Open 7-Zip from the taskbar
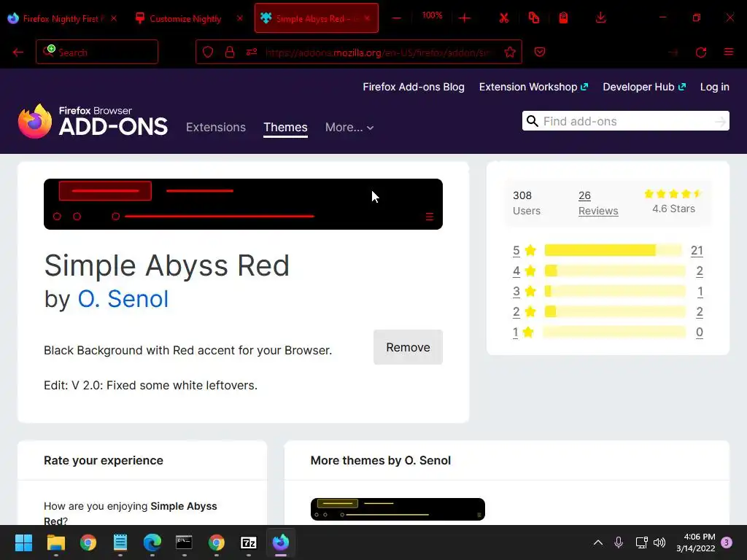The width and height of the screenshot is (747, 560). [x=249, y=542]
